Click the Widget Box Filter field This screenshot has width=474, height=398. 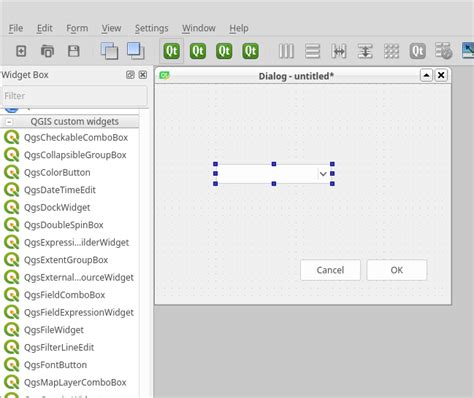pyautogui.click(x=75, y=96)
